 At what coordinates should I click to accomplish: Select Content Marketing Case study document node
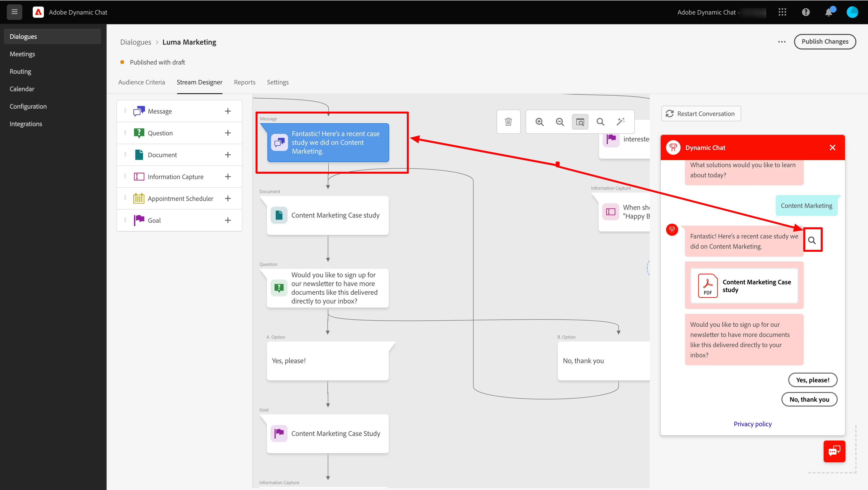point(328,215)
